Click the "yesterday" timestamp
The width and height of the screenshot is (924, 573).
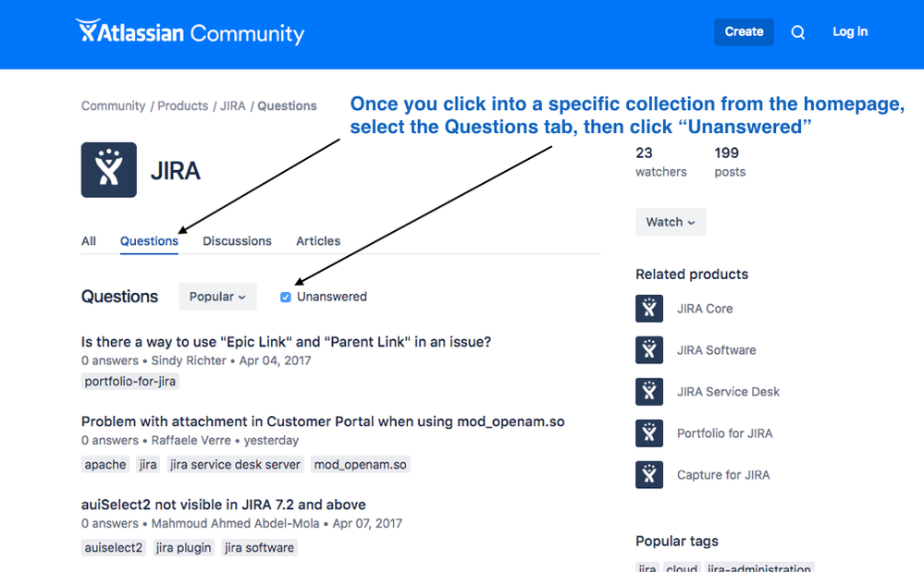tap(271, 441)
